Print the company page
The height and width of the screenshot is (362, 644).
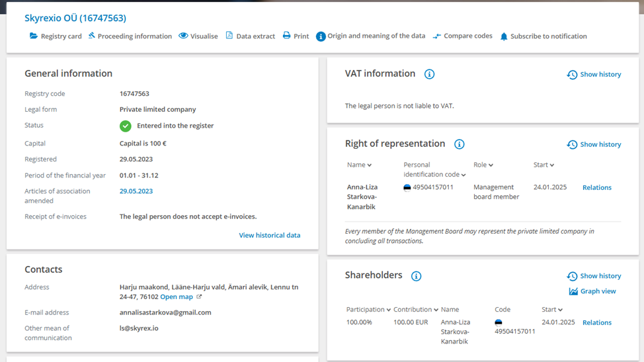[x=296, y=36]
